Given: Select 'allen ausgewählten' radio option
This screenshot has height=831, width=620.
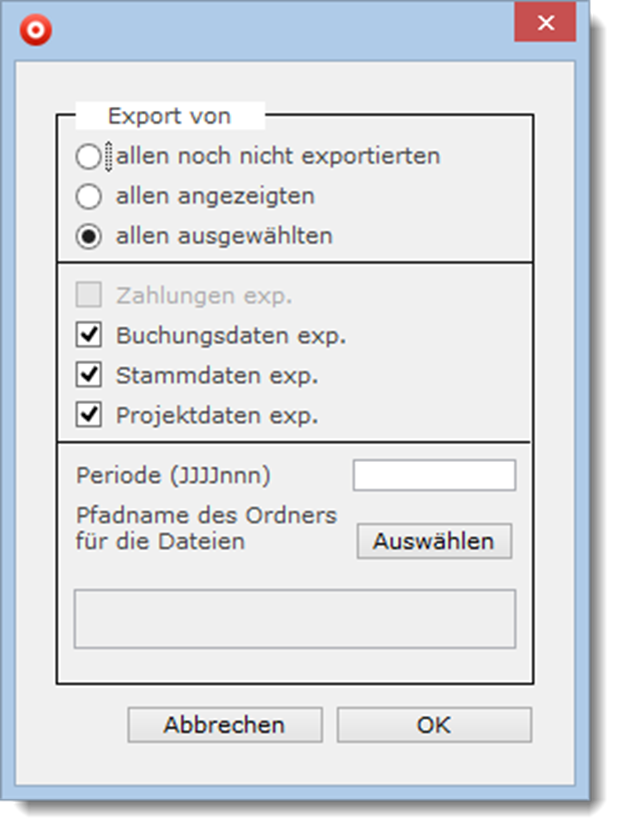Looking at the screenshot, I should 89,237.
